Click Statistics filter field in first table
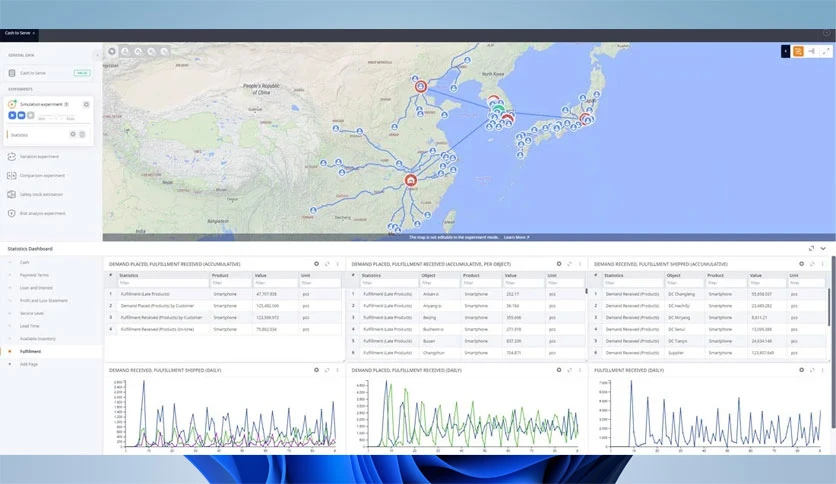Viewport: 836px width, 484px height. coord(163,283)
